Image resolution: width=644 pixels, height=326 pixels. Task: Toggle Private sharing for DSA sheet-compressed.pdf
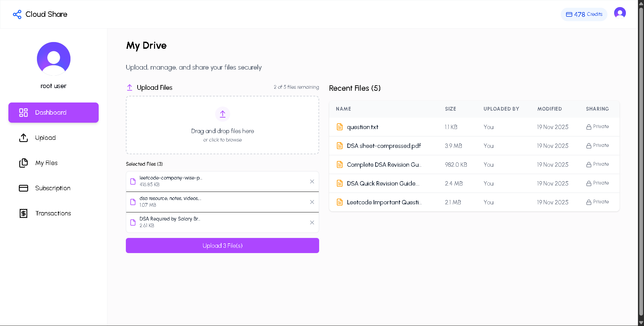click(597, 146)
